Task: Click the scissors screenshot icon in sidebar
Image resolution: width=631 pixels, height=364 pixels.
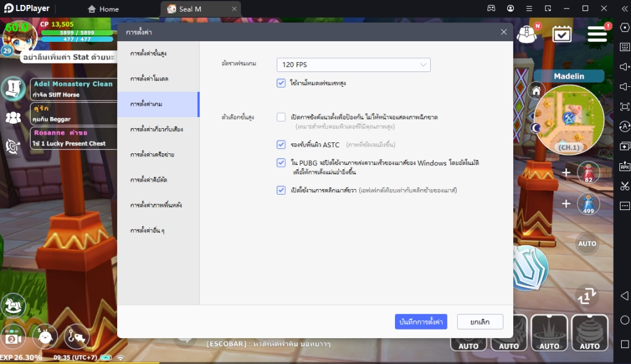Action: [x=625, y=186]
